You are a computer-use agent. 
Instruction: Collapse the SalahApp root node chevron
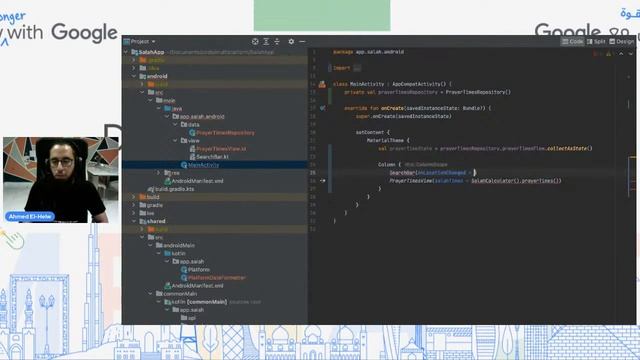pyautogui.click(x=126, y=52)
